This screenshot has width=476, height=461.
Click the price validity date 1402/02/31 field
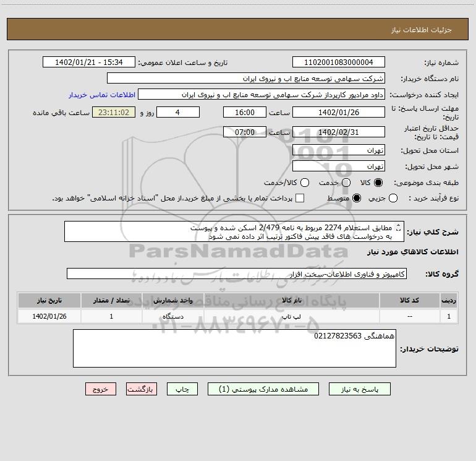tap(339, 132)
